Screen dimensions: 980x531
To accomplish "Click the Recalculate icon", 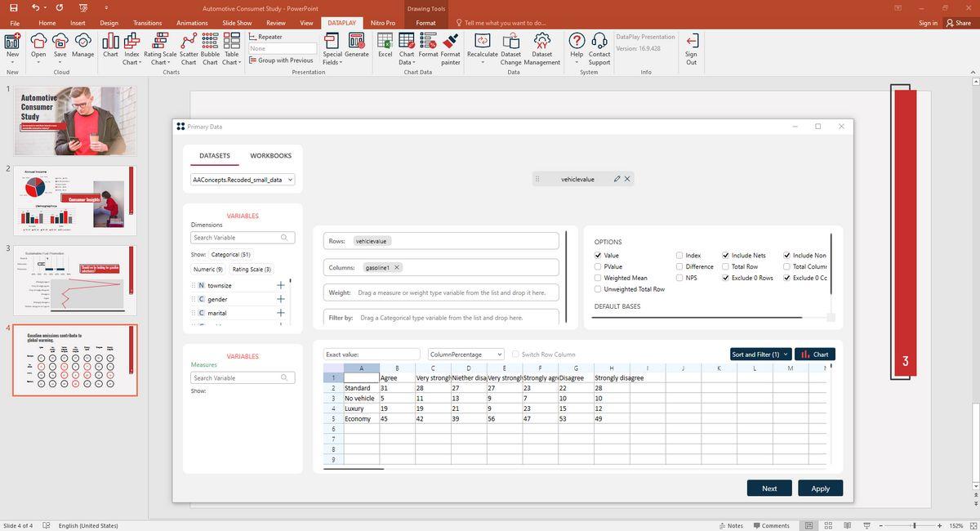I will point(482,42).
